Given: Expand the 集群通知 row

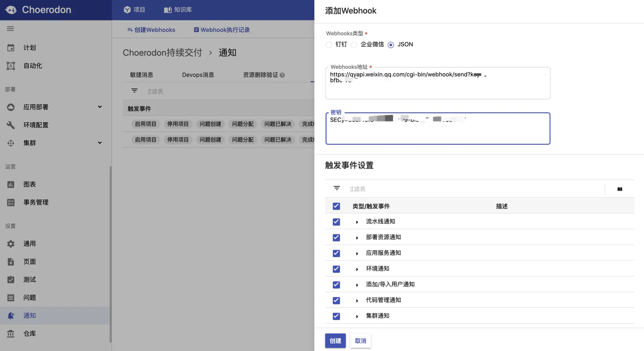Looking at the screenshot, I should (x=357, y=316).
